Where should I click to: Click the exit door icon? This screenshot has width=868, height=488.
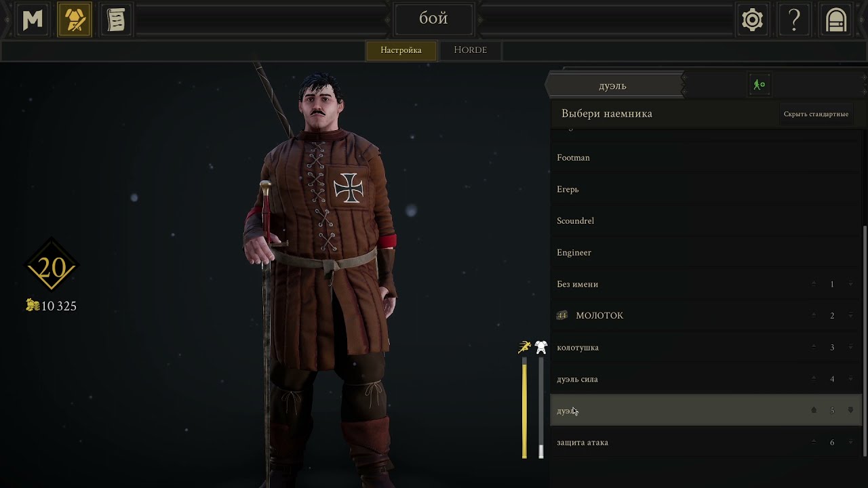coord(836,20)
